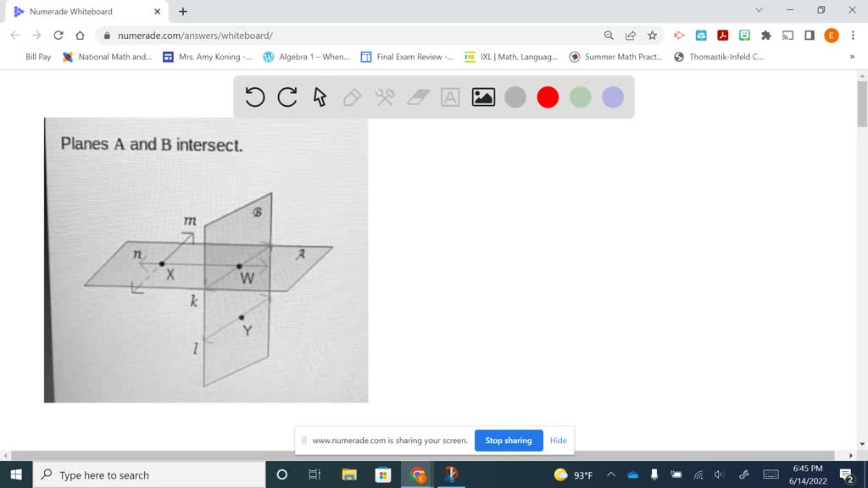The image size is (868, 488).
Task: Toggle the bookmark star for this page
Action: click(652, 35)
